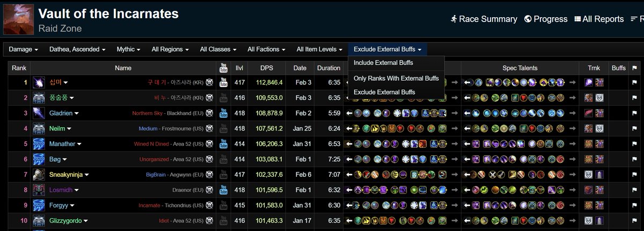Open the dropdown caret next to Sneakyninja
The image size is (644, 231).
coord(86,175)
